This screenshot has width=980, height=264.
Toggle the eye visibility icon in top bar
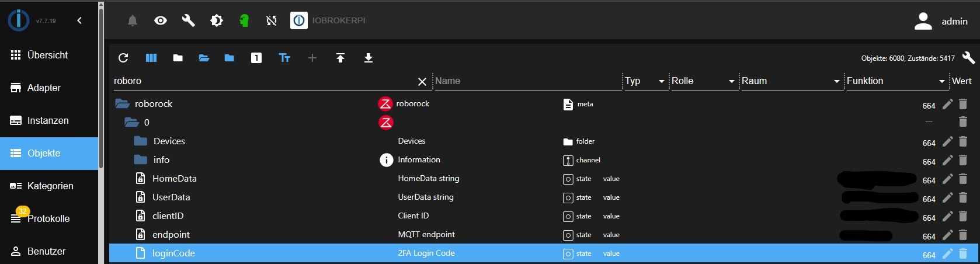click(161, 21)
